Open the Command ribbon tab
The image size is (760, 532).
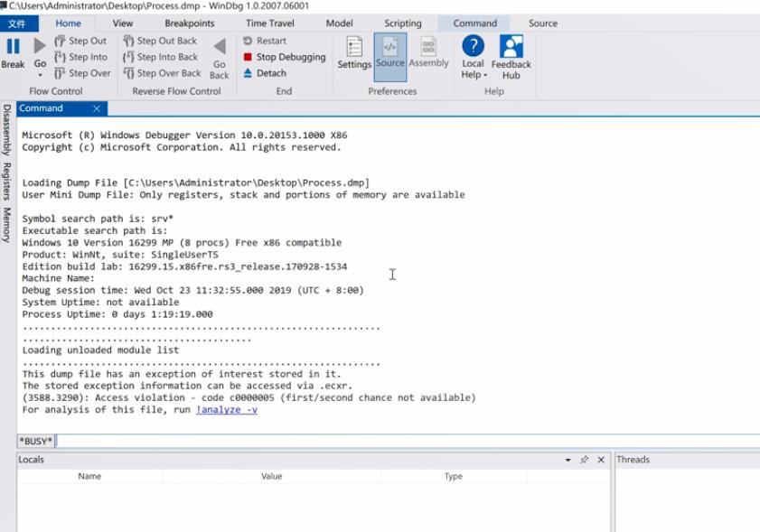(475, 23)
